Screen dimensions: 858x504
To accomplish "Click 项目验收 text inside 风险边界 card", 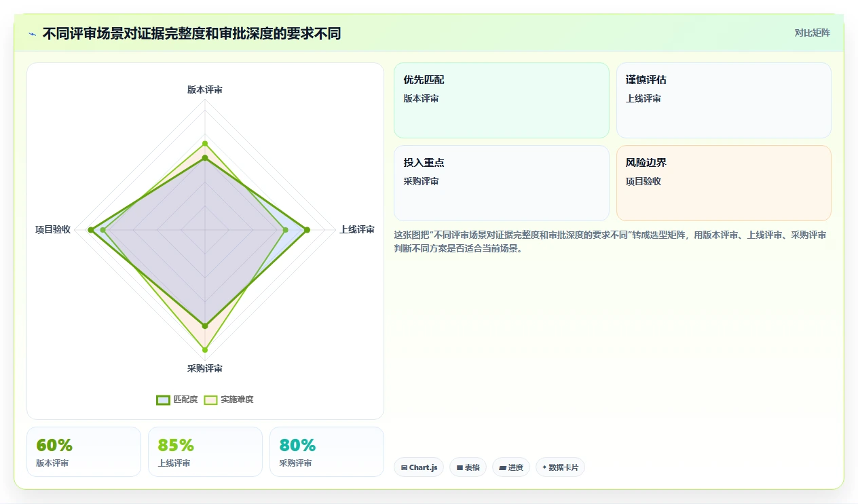I will click(643, 181).
